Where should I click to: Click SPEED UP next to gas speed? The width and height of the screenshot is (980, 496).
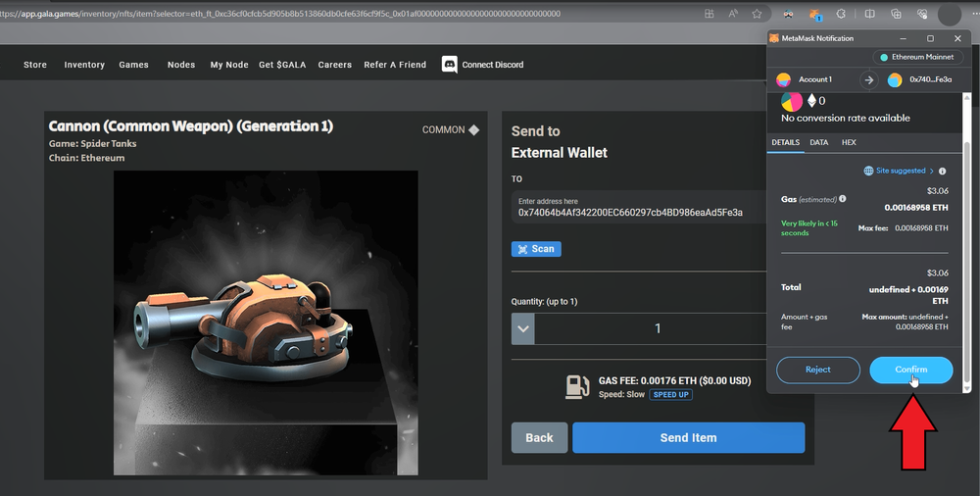pyautogui.click(x=670, y=395)
